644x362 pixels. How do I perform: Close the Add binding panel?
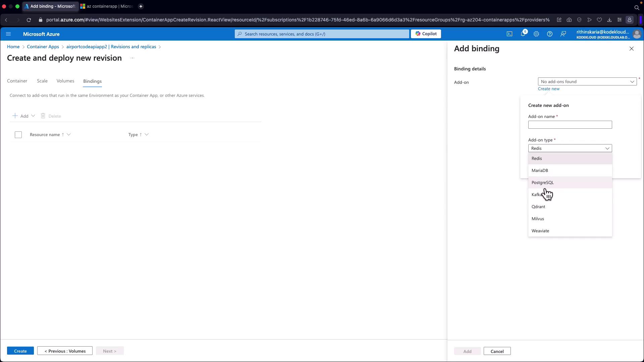tap(631, 49)
